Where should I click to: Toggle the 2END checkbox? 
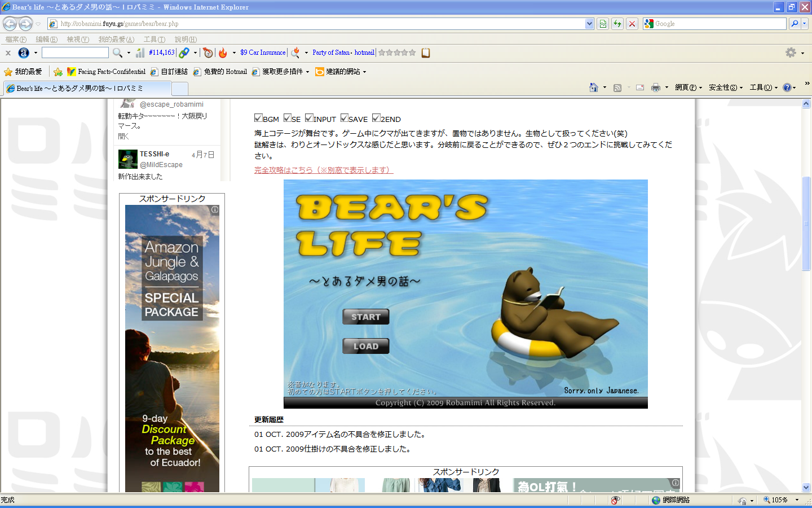click(x=376, y=118)
